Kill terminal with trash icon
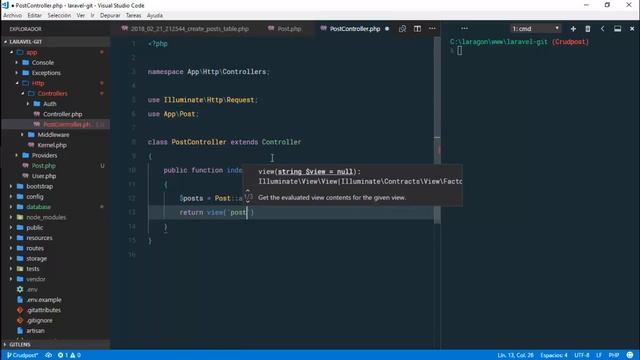Viewport: 640px width, 360px height. (588, 29)
